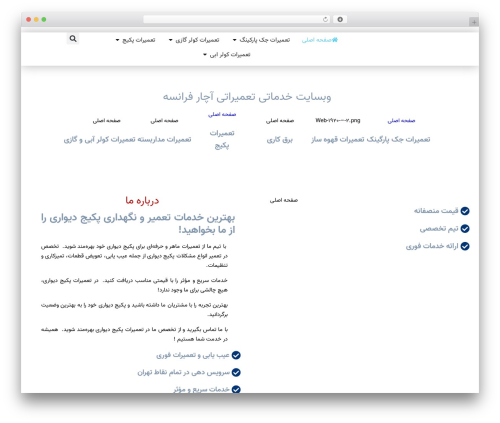Open تعمیرات جک پارکینگ service link
This screenshot has height=423, width=500.
click(x=398, y=139)
